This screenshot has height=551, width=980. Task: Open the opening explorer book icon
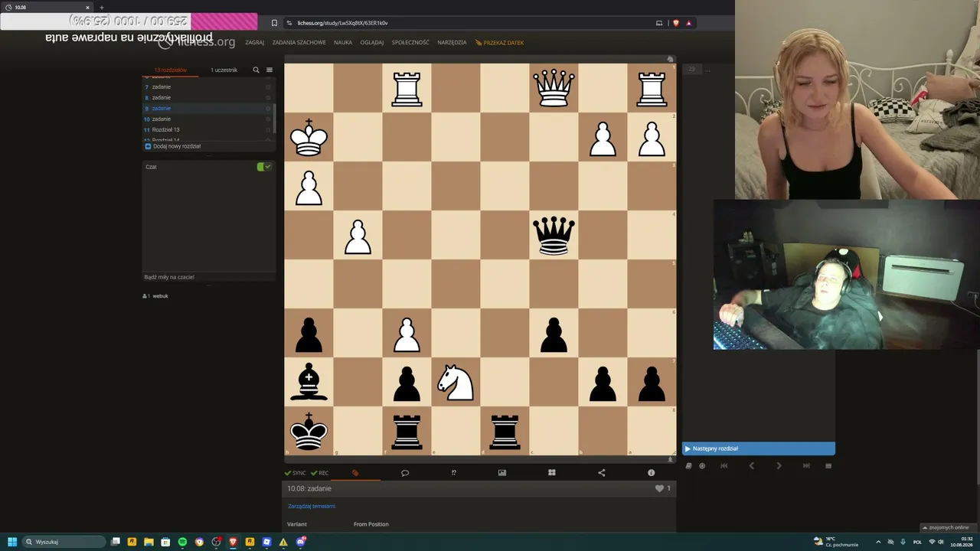point(689,465)
